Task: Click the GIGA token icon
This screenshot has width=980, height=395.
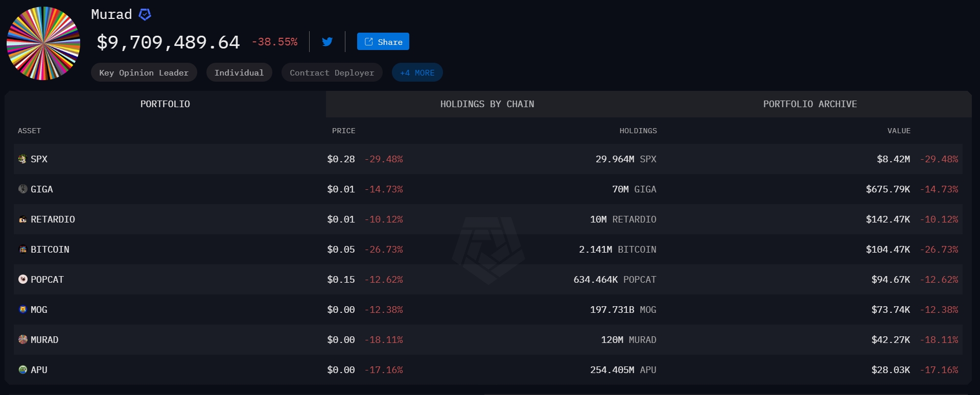Action: 22,189
